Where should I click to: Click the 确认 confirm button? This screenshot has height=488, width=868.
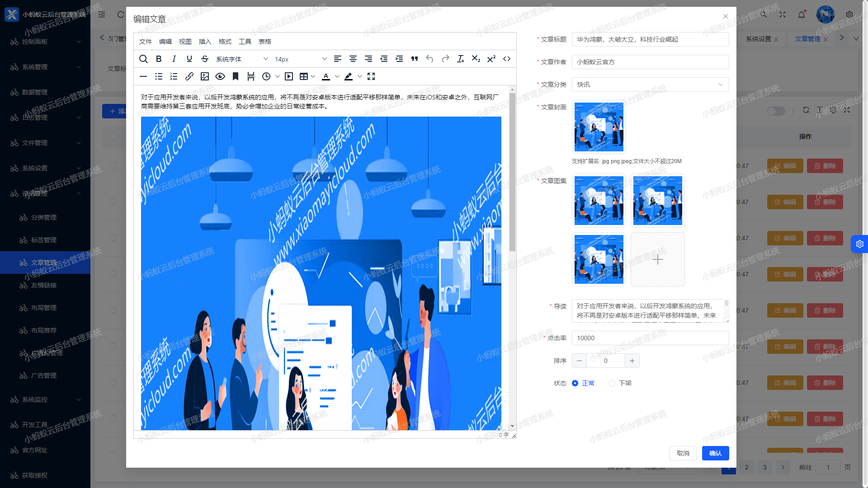[x=715, y=453]
